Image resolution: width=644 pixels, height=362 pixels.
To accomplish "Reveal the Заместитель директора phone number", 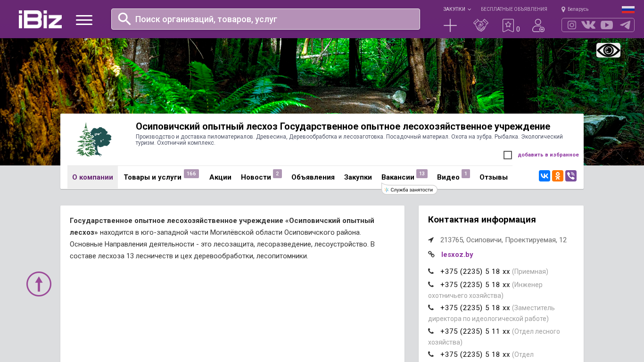I will (475, 308).
